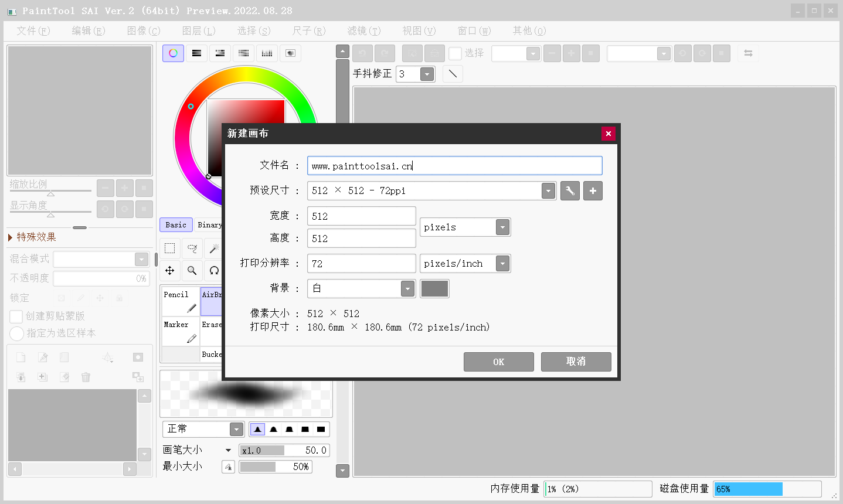Enable 指定为选区样本 radio option
This screenshot has height=504, width=843.
coord(16,333)
